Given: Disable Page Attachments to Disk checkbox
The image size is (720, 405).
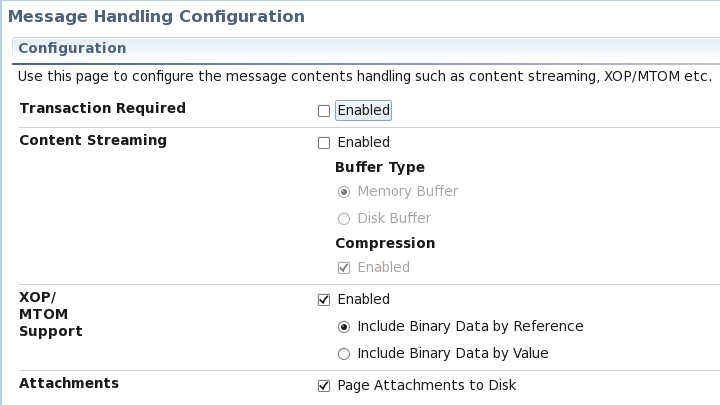Looking at the screenshot, I should [324, 385].
